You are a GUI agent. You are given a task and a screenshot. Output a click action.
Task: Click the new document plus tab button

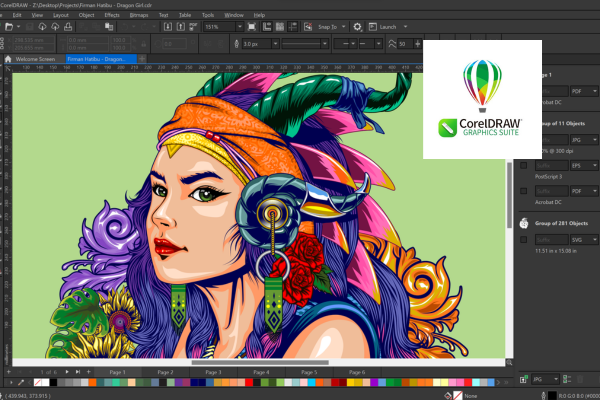point(142,59)
